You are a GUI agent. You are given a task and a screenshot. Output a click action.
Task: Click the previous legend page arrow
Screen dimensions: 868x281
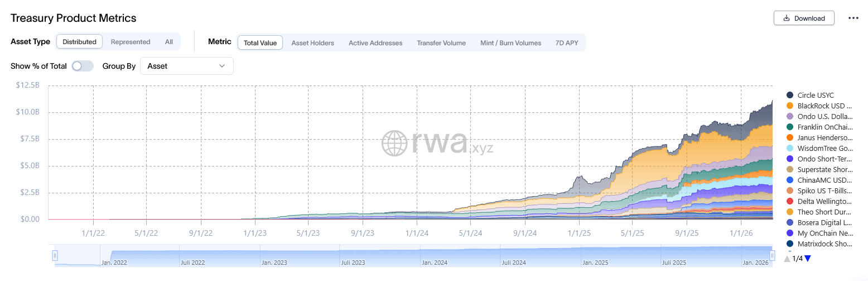coord(787,258)
